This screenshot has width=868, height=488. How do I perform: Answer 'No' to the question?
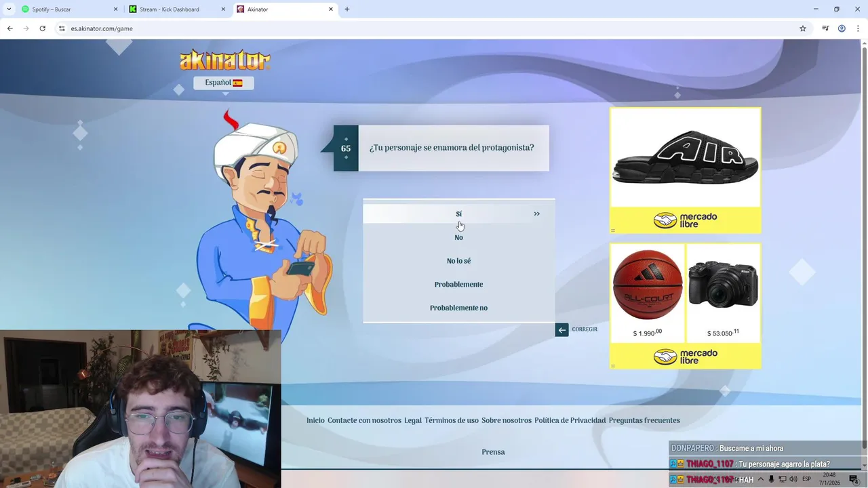click(458, 237)
